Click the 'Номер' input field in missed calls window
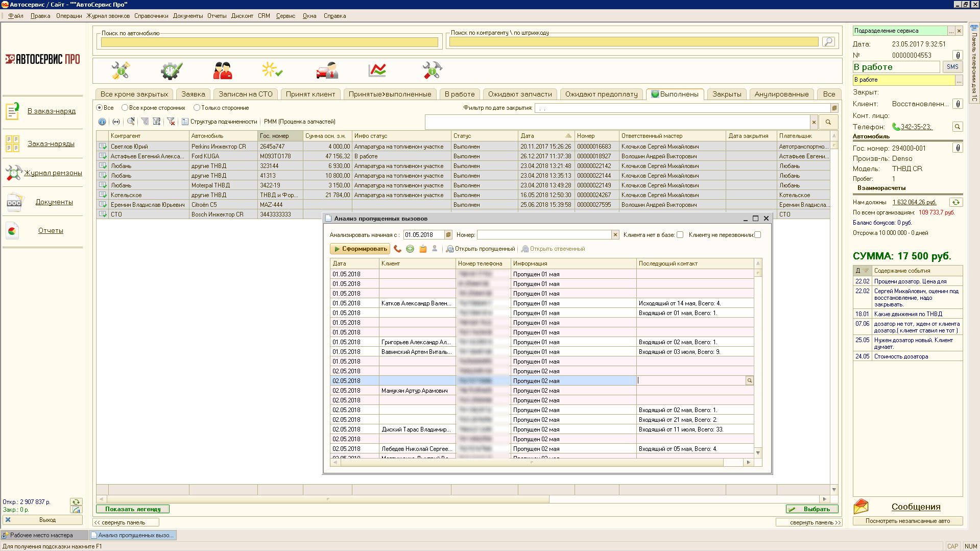 point(544,235)
